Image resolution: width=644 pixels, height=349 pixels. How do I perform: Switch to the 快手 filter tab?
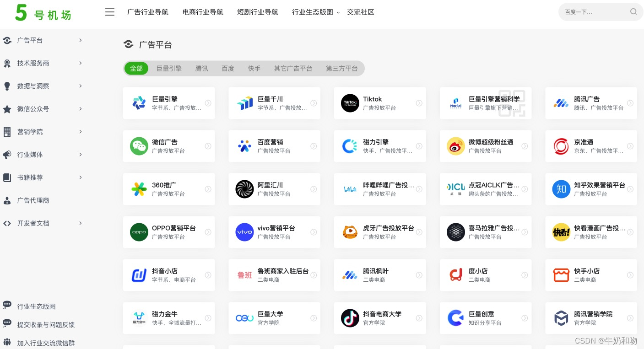[x=254, y=69]
